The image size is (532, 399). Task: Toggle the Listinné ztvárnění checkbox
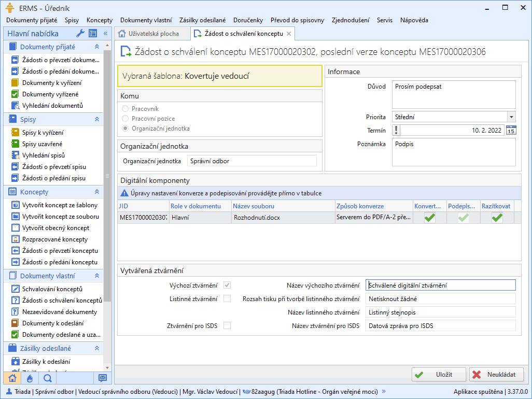[227, 298]
